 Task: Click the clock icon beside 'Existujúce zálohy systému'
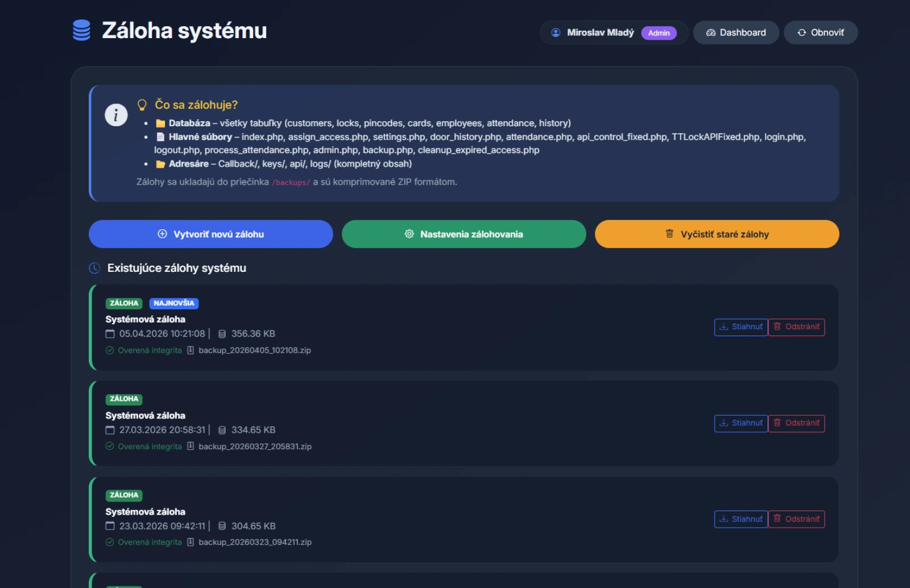[x=94, y=268]
